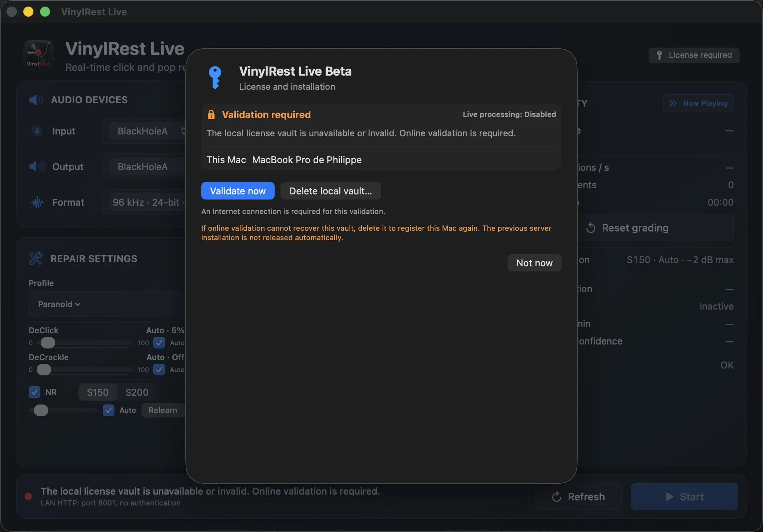Click the OK status value
The image size is (763, 532).
click(x=727, y=365)
